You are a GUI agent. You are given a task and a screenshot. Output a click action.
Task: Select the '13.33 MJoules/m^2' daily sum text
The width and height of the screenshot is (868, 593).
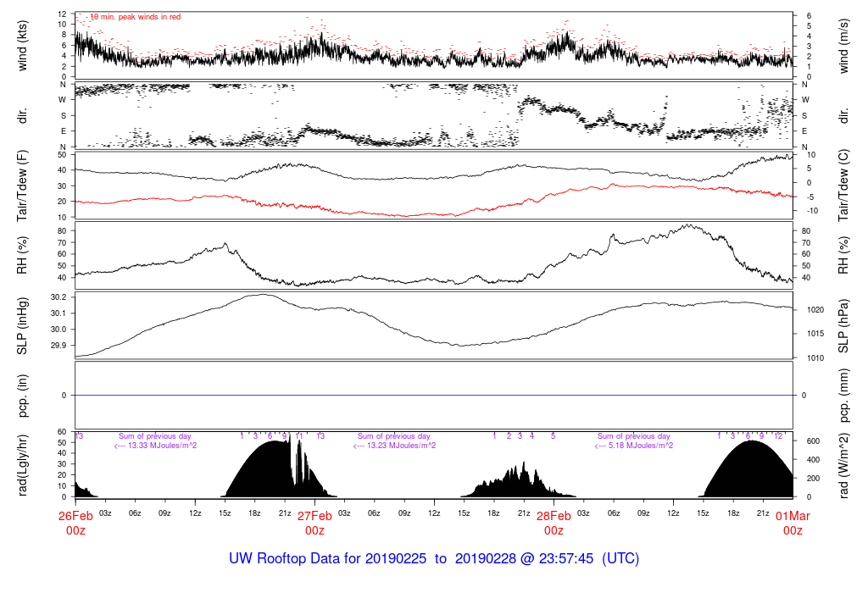162,446
